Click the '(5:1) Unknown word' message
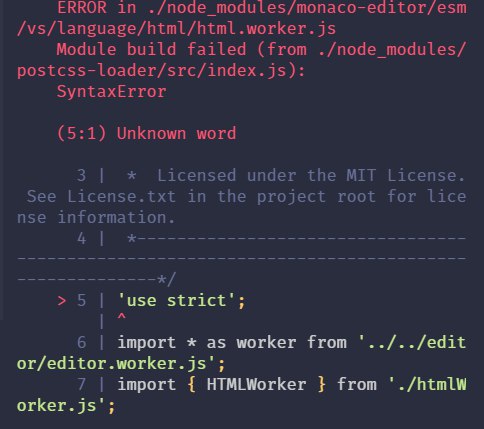This screenshot has width=484, height=429. coord(146,133)
